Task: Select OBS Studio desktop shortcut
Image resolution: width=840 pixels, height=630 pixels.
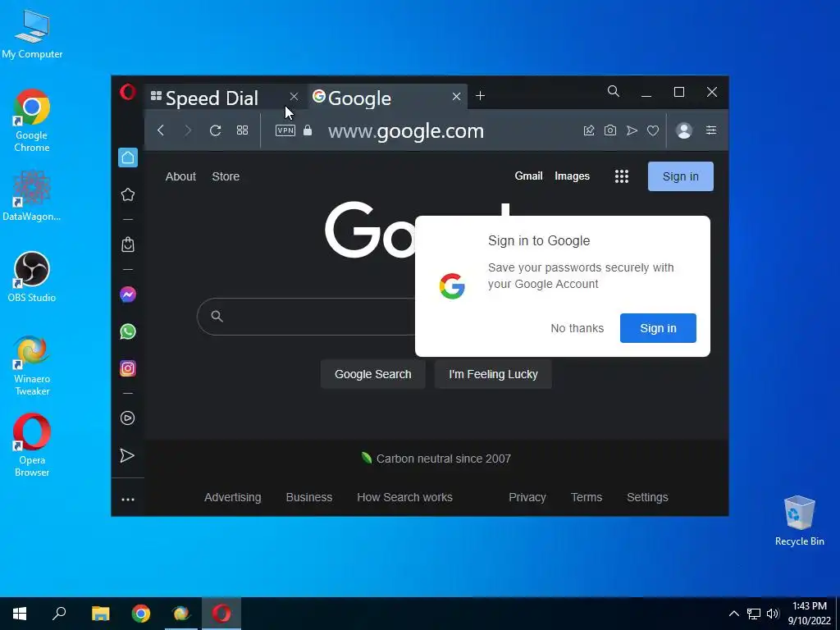Action: tap(32, 277)
